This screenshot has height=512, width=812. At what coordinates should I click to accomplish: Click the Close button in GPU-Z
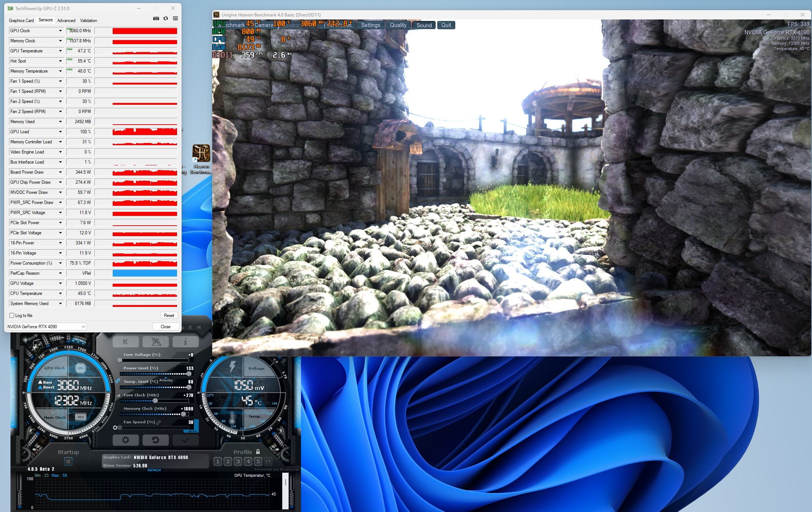click(165, 327)
